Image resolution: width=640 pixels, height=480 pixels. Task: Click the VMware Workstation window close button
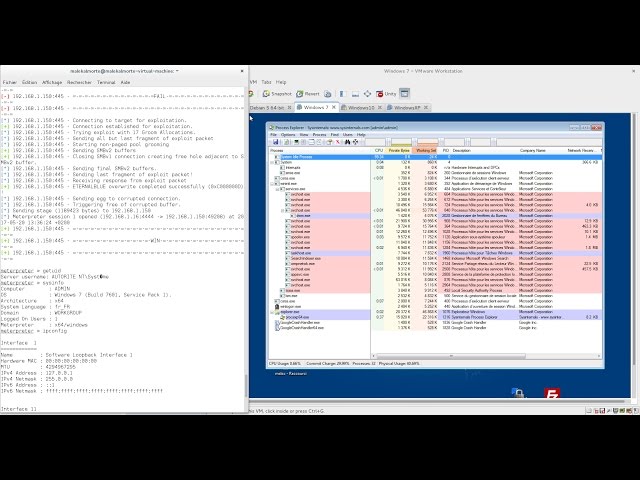pyautogui.click(x=633, y=71)
